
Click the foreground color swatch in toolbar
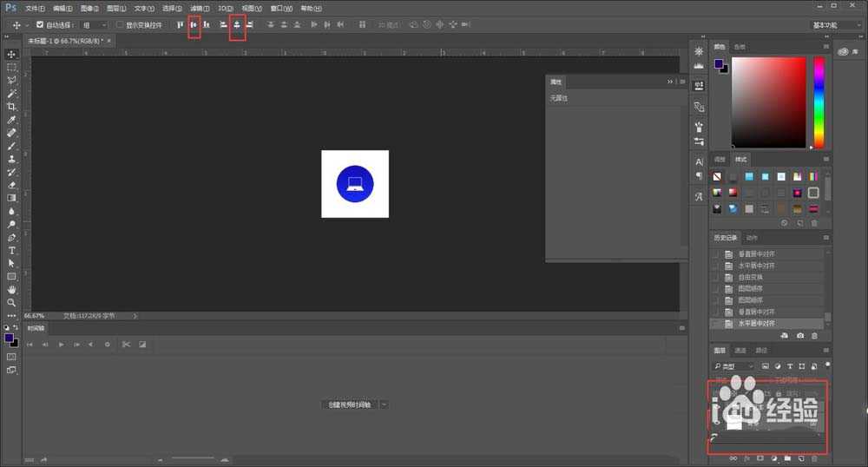[9, 338]
